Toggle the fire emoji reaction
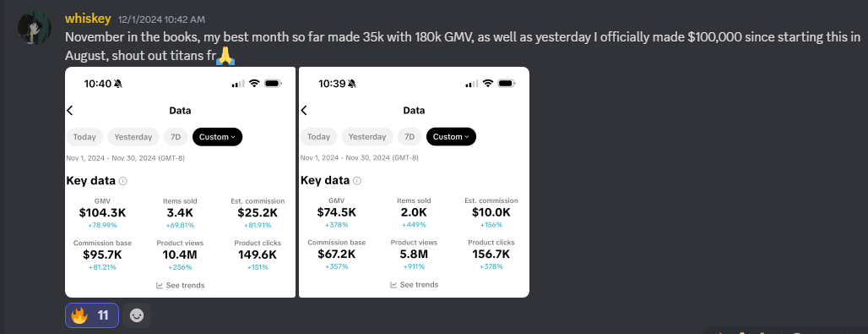The width and height of the screenshot is (868, 334). point(92,315)
